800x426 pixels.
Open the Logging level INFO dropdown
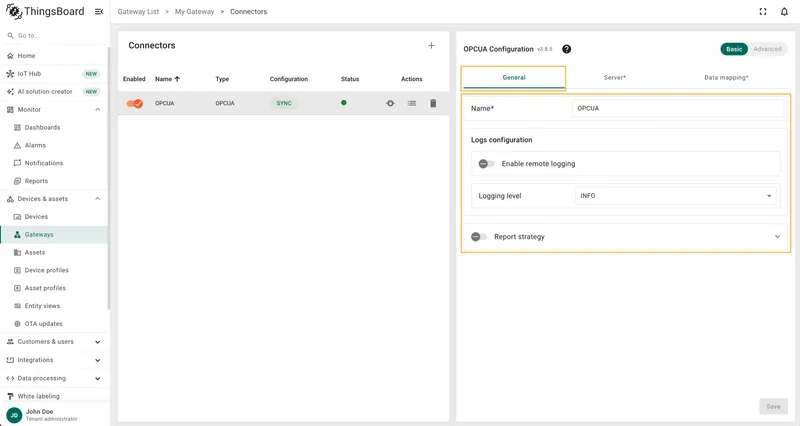[x=676, y=196]
